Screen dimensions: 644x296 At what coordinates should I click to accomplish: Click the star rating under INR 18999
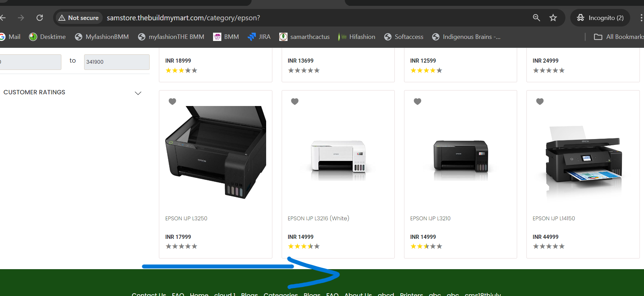coord(181,71)
